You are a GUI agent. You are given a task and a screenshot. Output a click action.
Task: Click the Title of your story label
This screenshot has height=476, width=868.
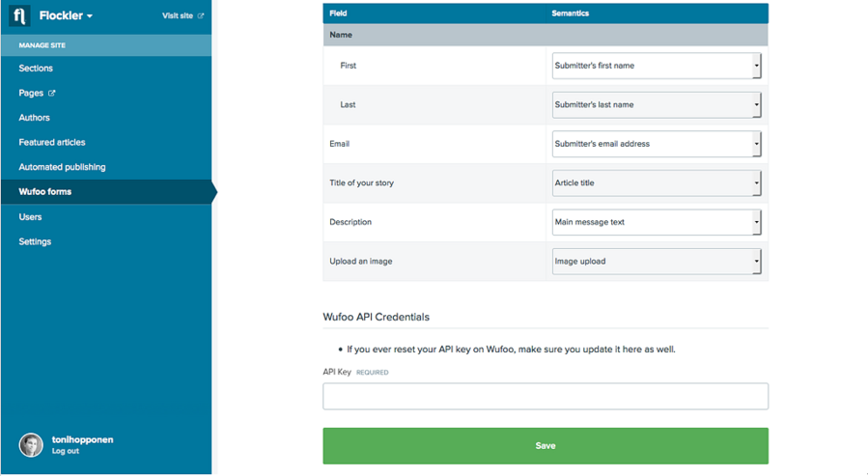point(361,182)
